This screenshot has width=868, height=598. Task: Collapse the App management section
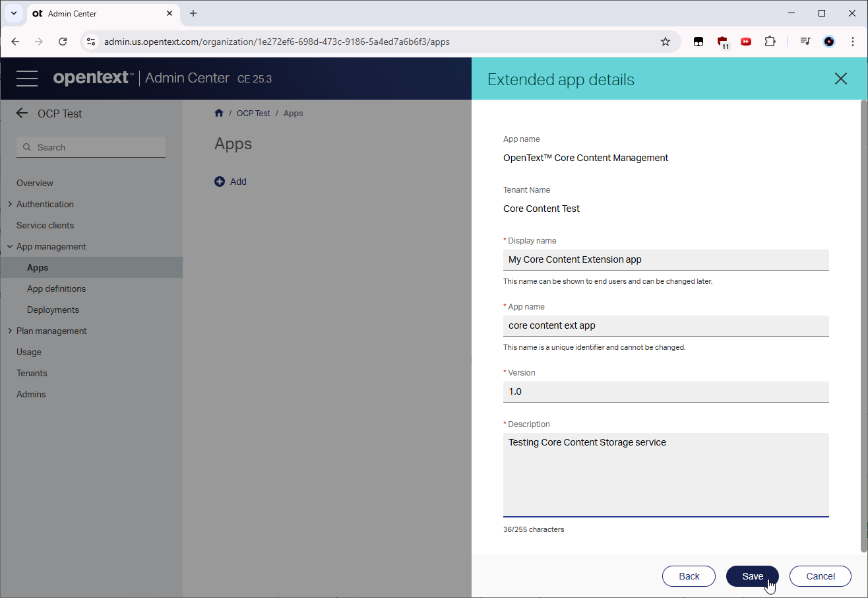[x=10, y=246]
